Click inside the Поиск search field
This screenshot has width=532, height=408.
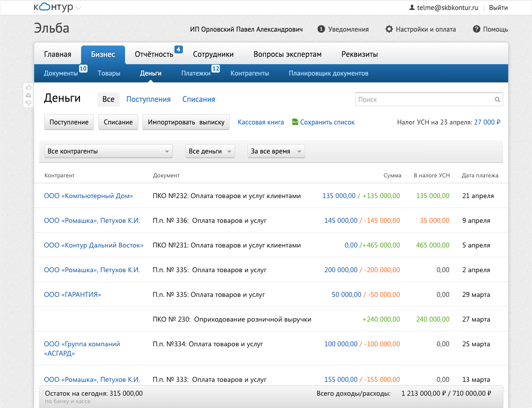coord(429,99)
